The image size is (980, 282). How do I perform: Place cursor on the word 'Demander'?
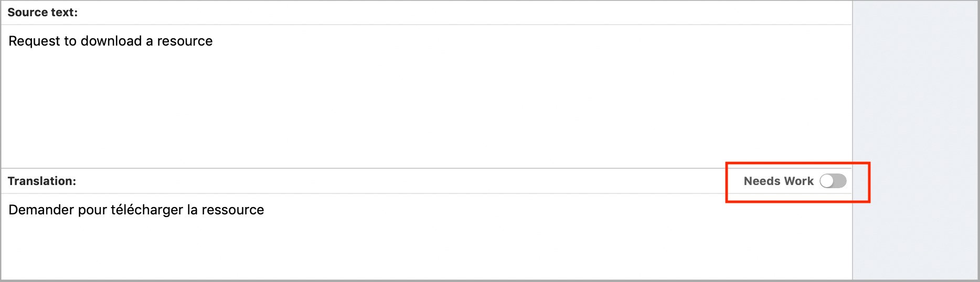[41, 210]
